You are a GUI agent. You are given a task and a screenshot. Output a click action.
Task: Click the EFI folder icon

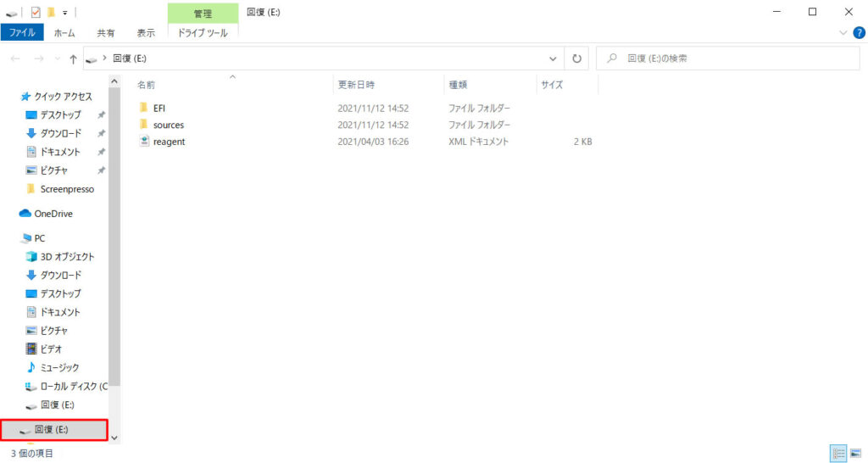[144, 108]
